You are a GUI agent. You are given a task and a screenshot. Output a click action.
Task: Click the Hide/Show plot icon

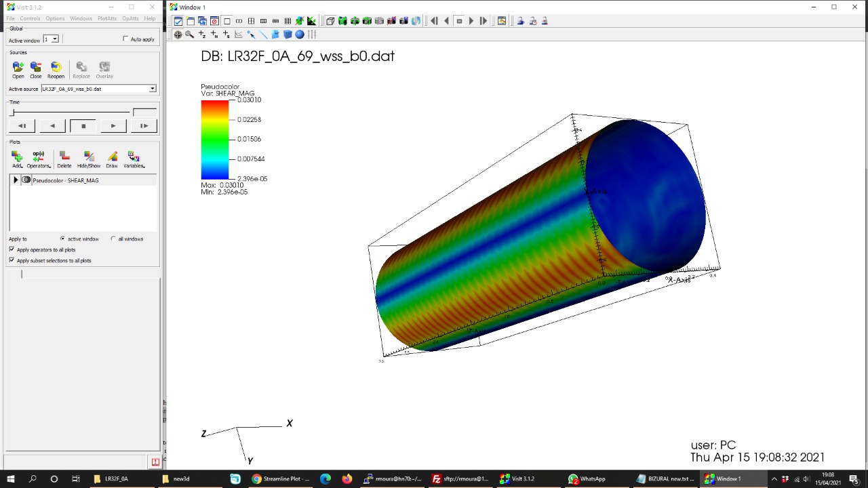coord(89,157)
